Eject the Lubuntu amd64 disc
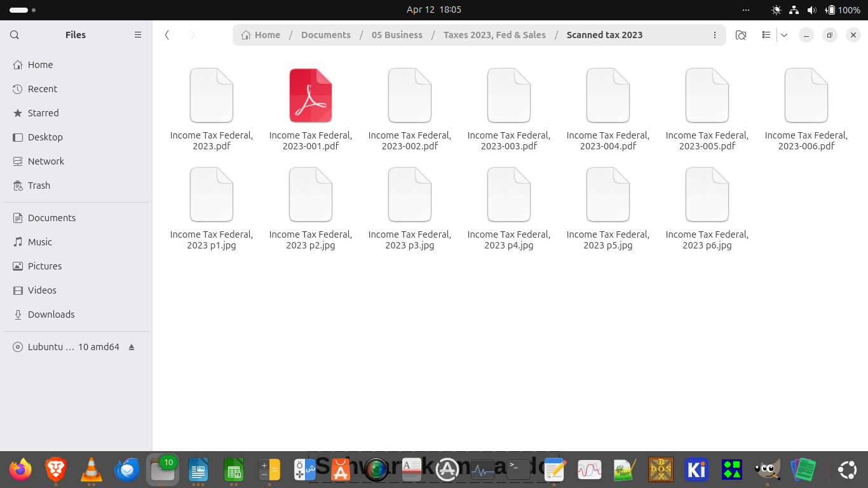Viewport: 868px width, 488px height. pyautogui.click(x=132, y=348)
